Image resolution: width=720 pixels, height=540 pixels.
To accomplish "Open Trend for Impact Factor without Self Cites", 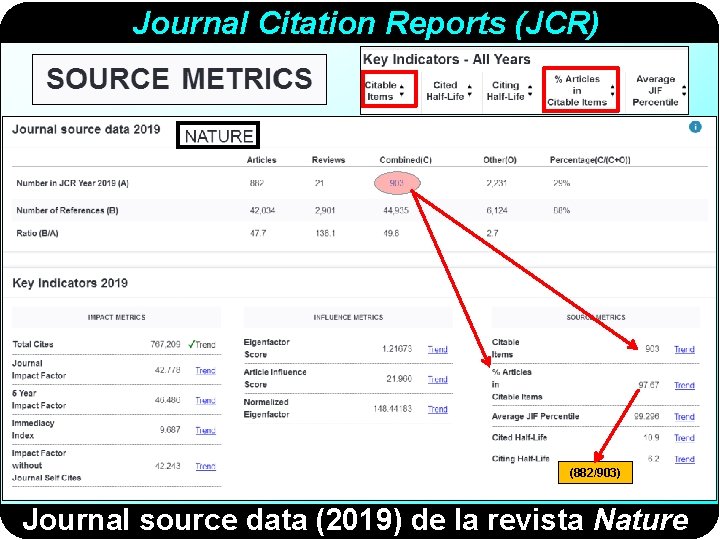I will [205, 466].
